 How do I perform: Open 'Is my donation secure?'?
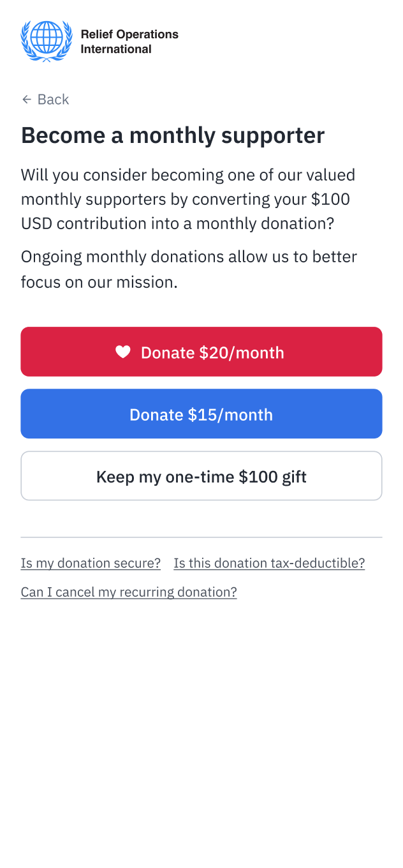[91, 563]
